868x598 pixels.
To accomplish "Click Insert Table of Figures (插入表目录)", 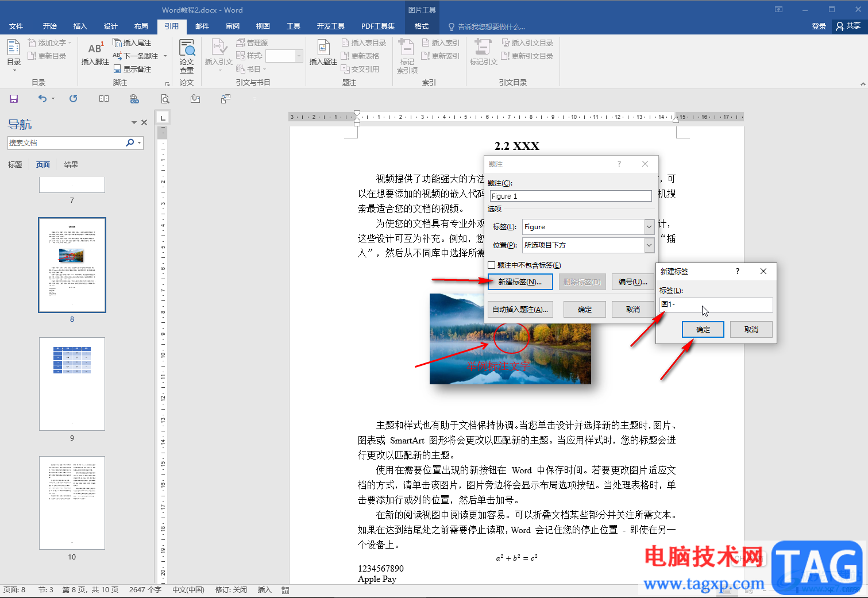I will (364, 43).
